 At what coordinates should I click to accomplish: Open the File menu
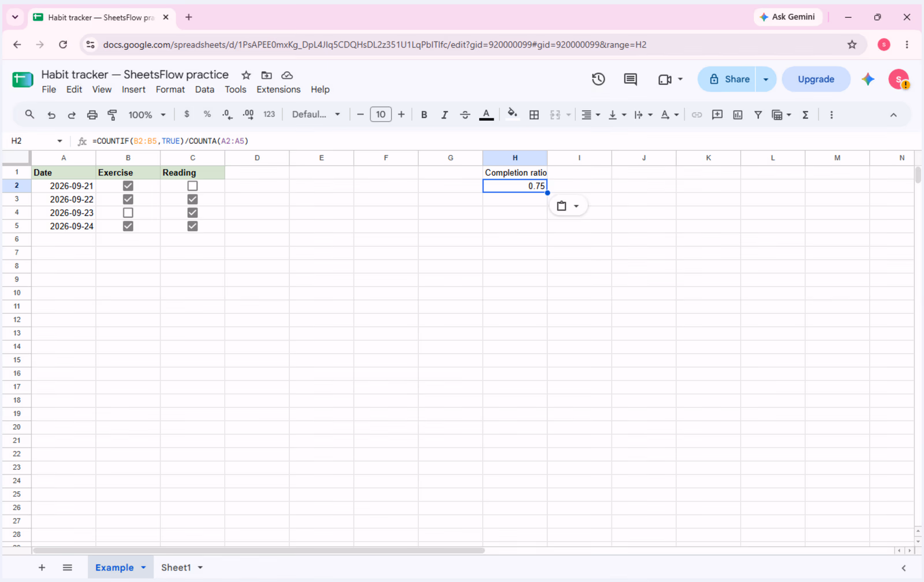[49, 90]
